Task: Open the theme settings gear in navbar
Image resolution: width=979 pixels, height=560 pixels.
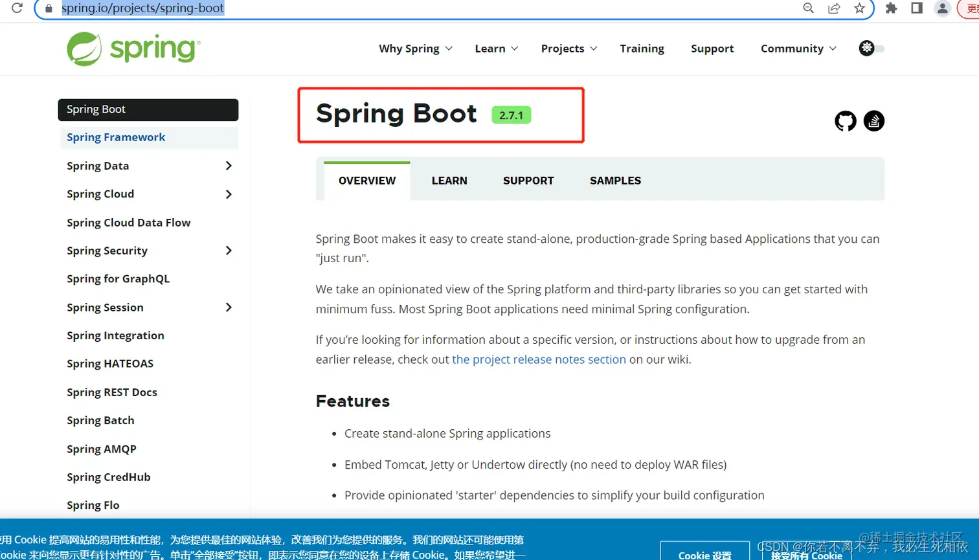Action: pos(866,48)
